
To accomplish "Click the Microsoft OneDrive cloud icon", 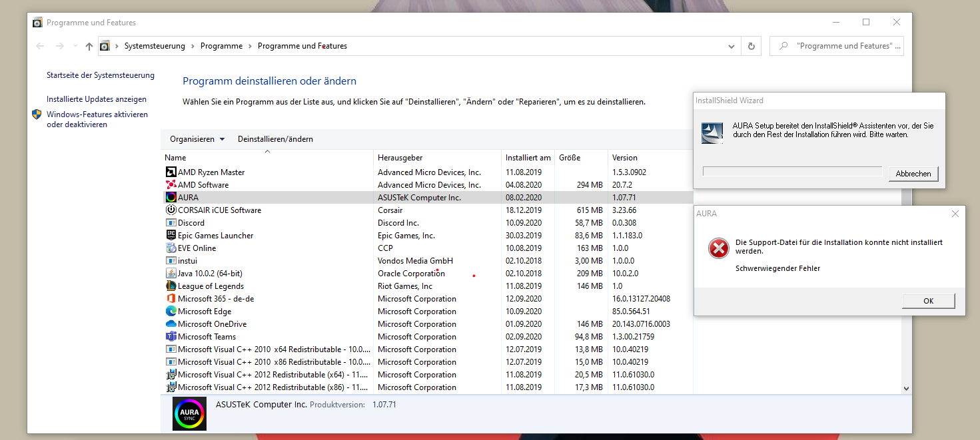I will point(171,324).
